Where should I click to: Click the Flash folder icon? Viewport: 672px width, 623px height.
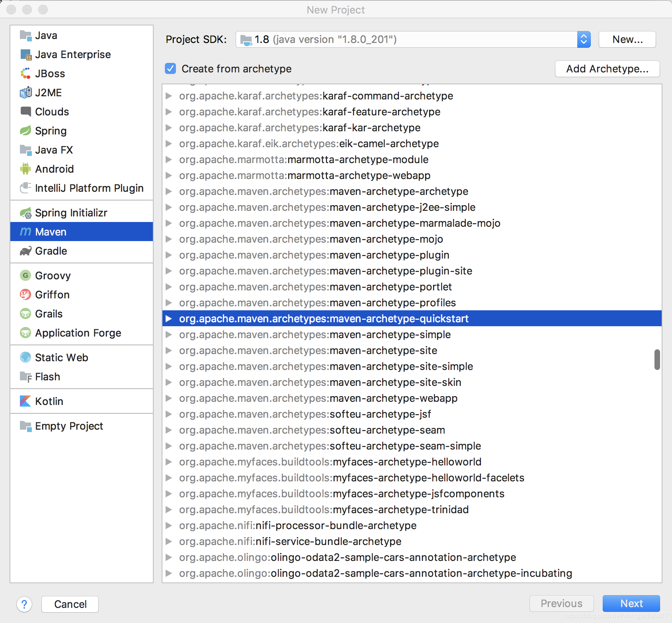[x=25, y=377]
